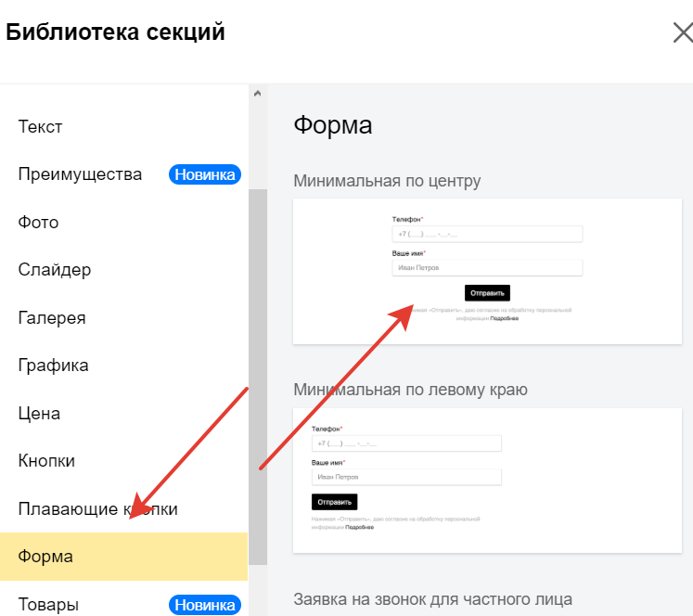693x616 pixels.
Task: Click the sidebar scrollbar thumb
Action: pos(258,377)
